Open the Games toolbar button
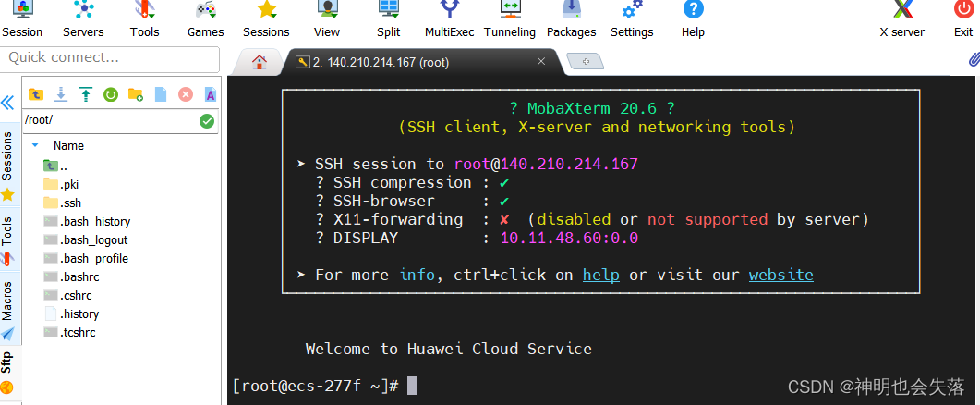Viewport: 980px width, 405px height. coord(205,20)
